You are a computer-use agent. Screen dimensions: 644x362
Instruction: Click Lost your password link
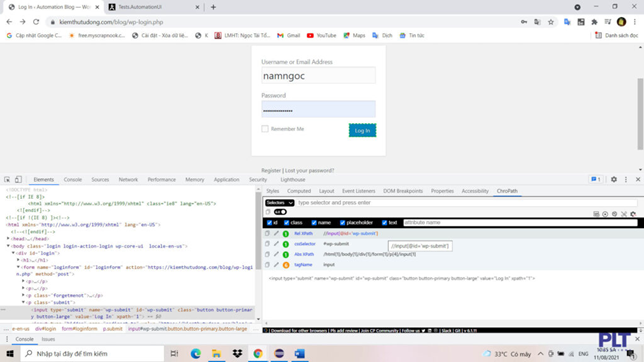coord(310,170)
